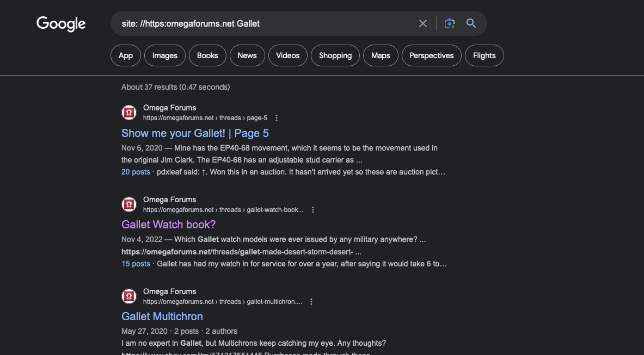Choose the Videos filter chip
Screen dimensions: 644x355
pos(287,55)
